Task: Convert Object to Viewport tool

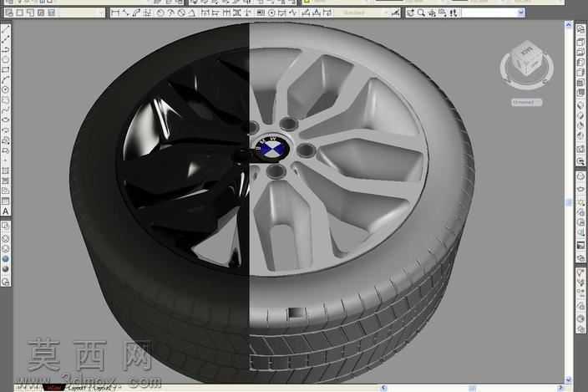Action: pyautogui.click(x=40, y=13)
